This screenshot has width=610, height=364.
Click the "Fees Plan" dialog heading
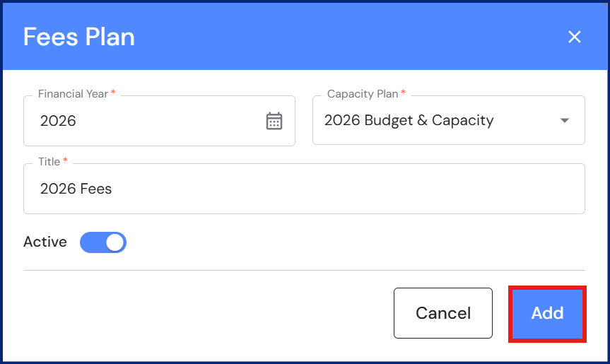(x=78, y=37)
